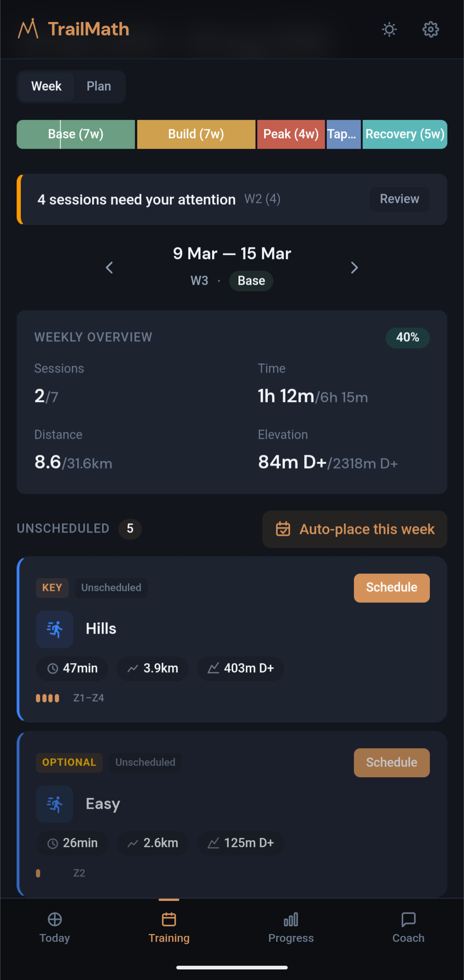Viewport: 464px width, 980px height.
Task: Open settings with the gear icon
Action: [430, 29]
